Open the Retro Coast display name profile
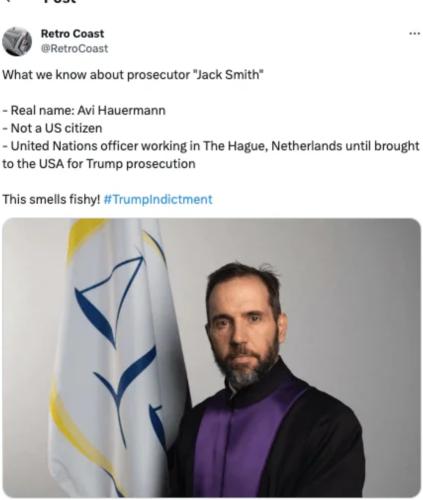Image resolution: width=423 pixels, height=500 pixels. (x=72, y=33)
